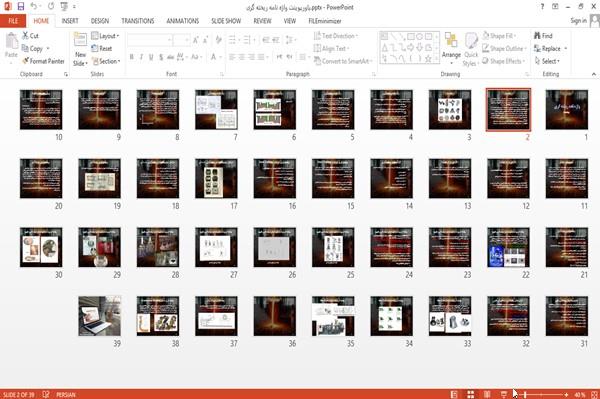Toggle Center alignment button
The image size is (600, 399).
(x=241, y=57)
